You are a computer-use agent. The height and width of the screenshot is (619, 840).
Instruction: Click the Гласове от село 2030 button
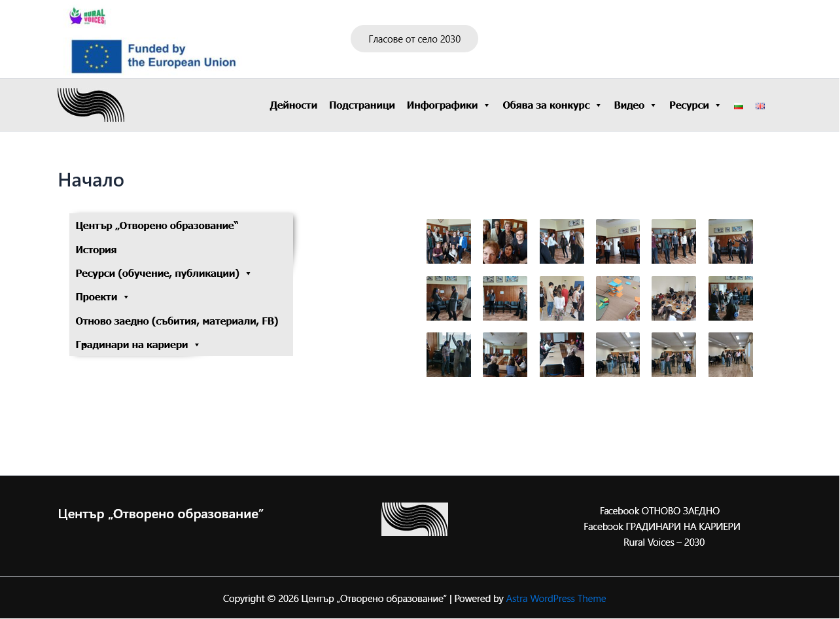415,39
